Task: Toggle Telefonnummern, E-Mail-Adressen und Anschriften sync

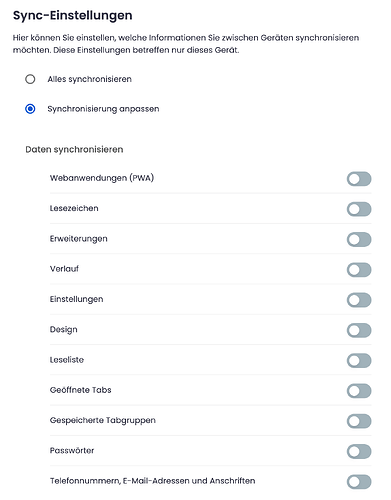Action: [359, 482]
